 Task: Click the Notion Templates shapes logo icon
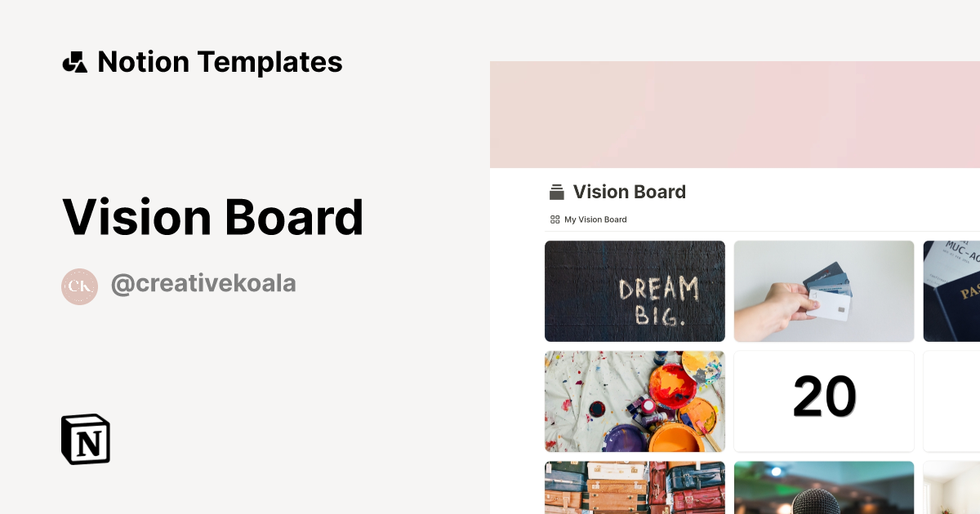pos(74,62)
